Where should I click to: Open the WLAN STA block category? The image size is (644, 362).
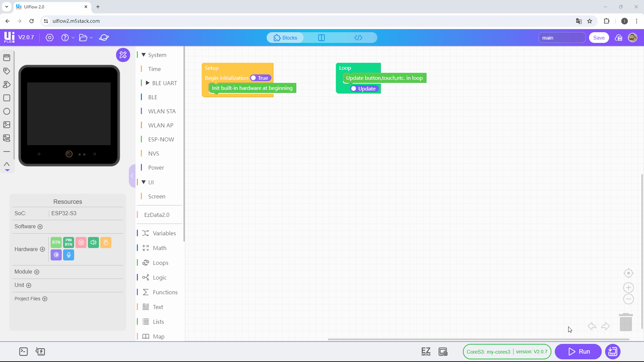click(162, 111)
